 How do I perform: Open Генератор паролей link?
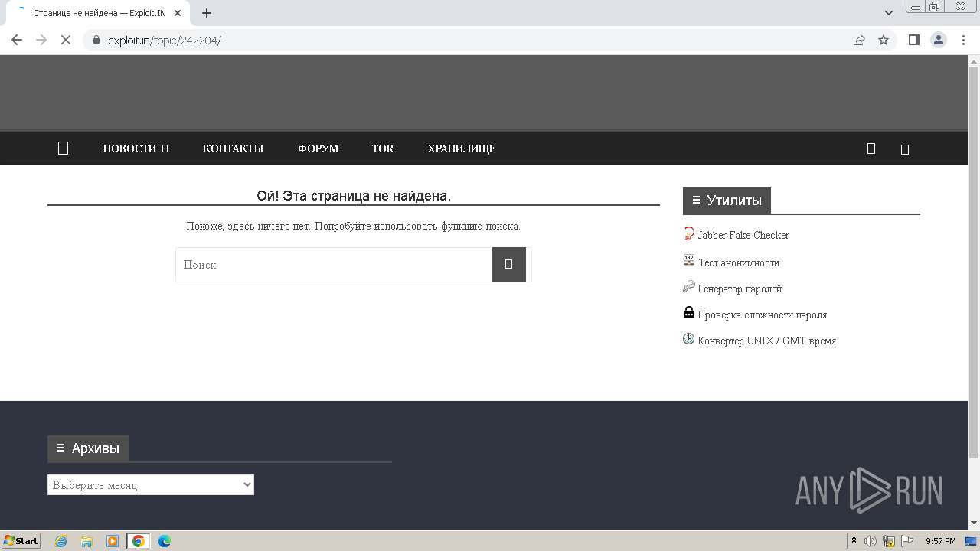coord(740,289)
